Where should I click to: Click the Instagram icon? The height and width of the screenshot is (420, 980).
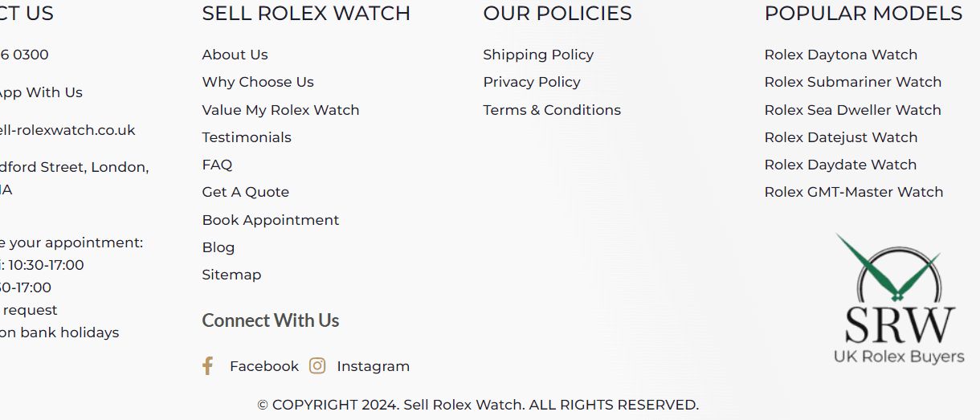click(x=317, y=366)
